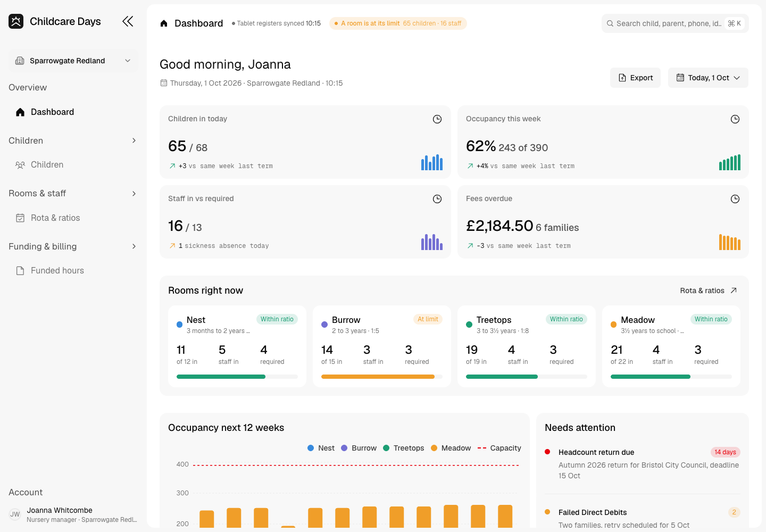The width and height of the screenshot is (766, 532).
Task: Click green bar sparkline in Occupancy this week
Action: click(x=730, y=162)
